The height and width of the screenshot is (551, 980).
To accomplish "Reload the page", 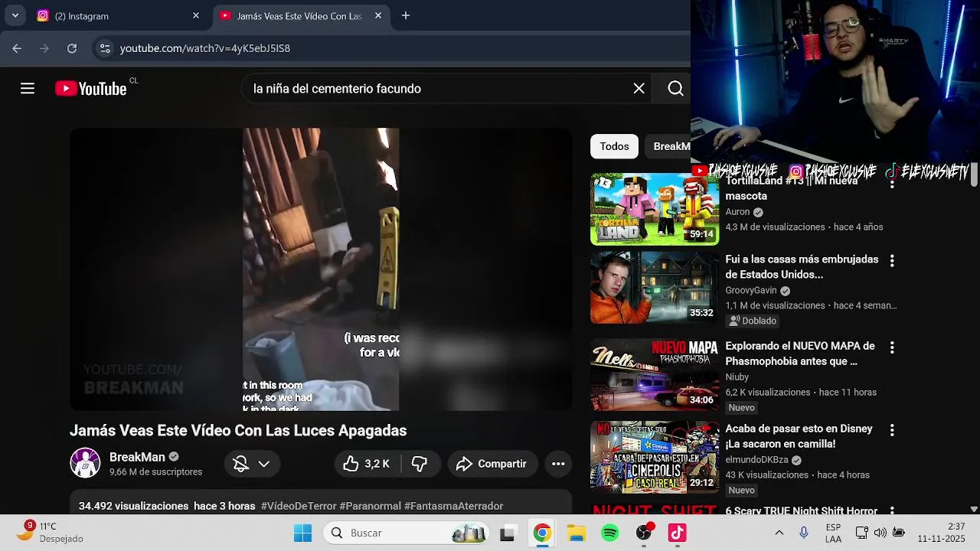I will click(x=72, y=48).
